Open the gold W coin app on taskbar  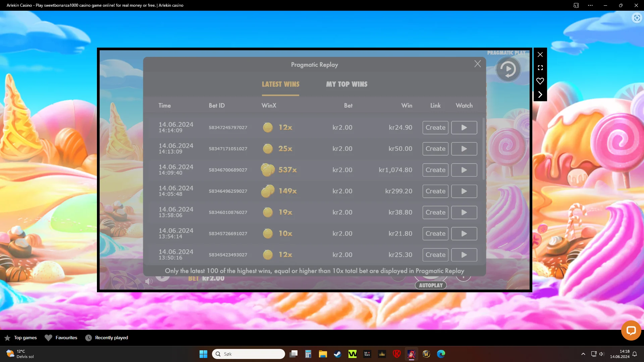pyautogui.click(x=426, y=354)
